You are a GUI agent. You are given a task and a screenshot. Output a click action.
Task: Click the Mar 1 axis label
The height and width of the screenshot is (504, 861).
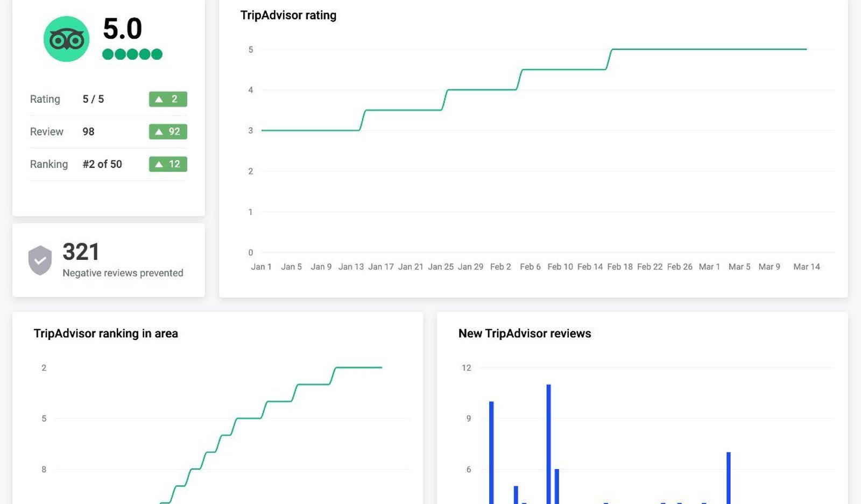point(709,267)
